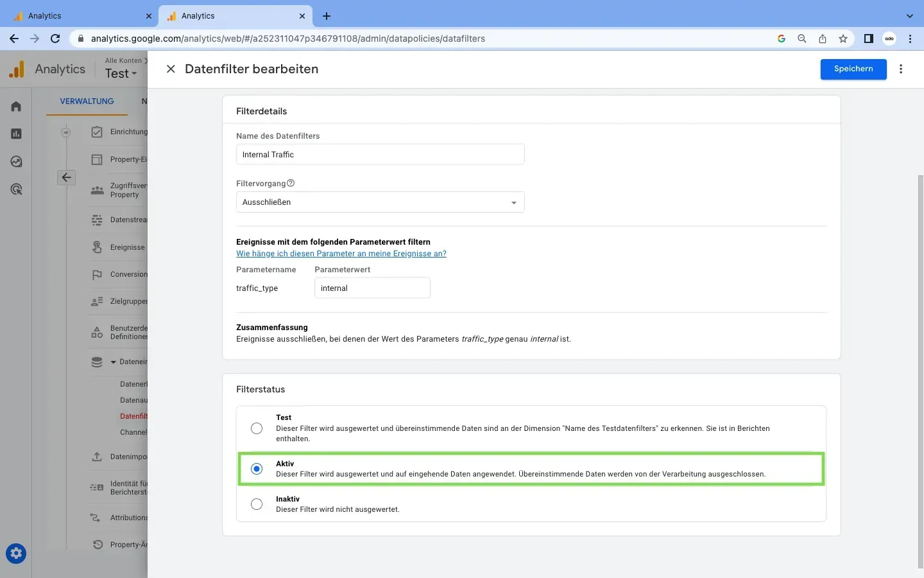This screenshot has height=578, width=924.
Task: Click browser share icon in address bar
Action: 823,39
